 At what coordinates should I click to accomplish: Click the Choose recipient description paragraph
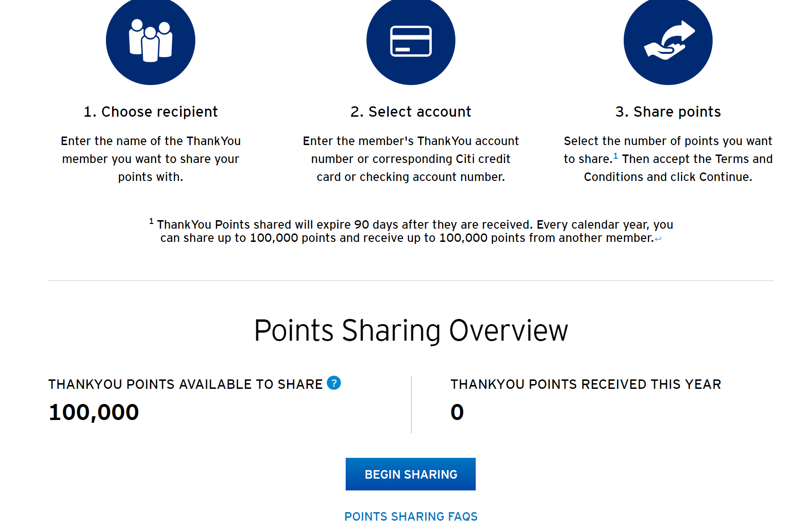[x=150, y=159]
